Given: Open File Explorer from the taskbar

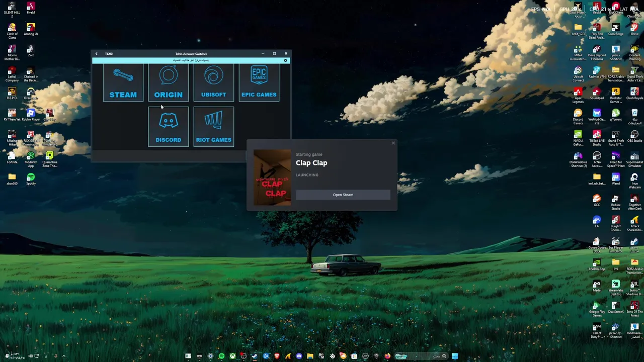Looking at the screenshot, I should pyautogui.click(x=310, y=356).
